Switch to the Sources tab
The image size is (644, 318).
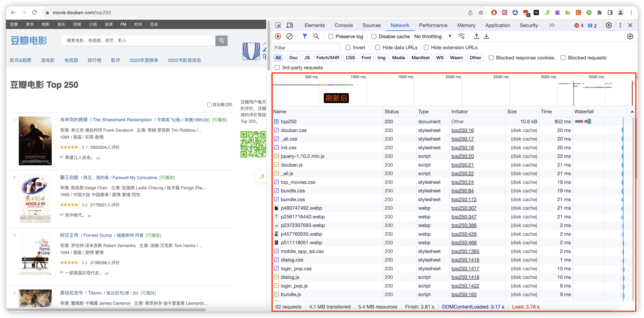372,25
